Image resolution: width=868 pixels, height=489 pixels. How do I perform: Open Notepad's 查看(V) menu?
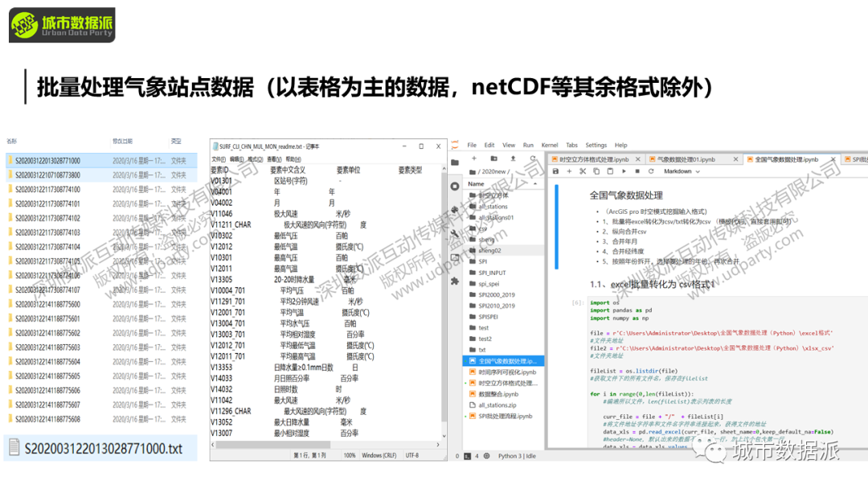274,159
